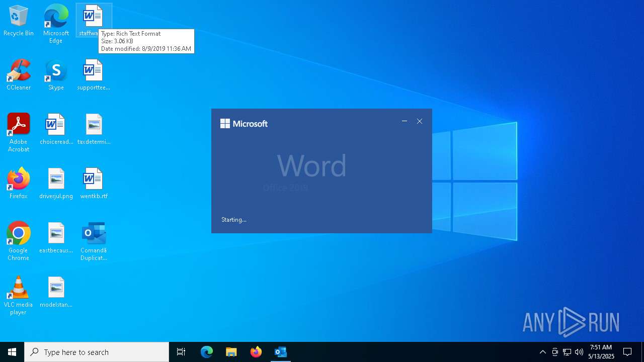Open File Explorer from the taskbar
The width and height of the screenshot is (644, 362).
point(231,352)
